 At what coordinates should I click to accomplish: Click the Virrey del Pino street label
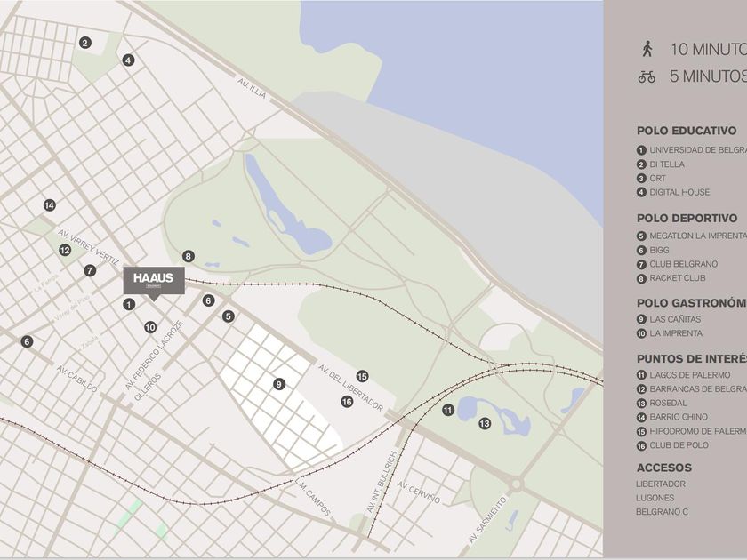click(x=72, y=308)
